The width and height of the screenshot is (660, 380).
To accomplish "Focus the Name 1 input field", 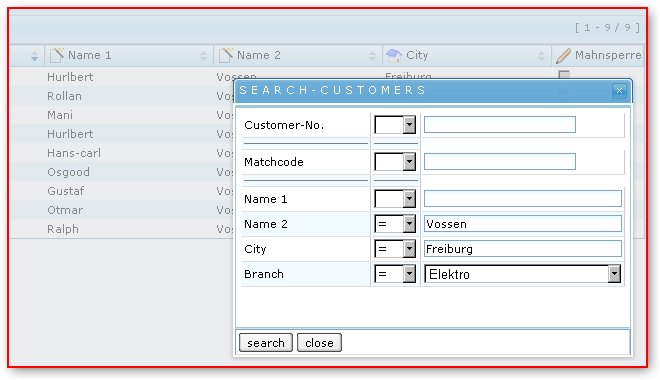I will (x=522, y=199).
